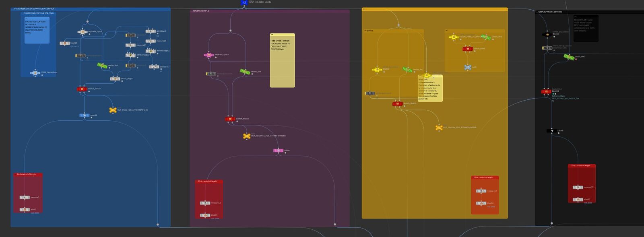Select the light blue null6 node
The height and width of the screenshot is (237, 644).
tap(468, 67)
